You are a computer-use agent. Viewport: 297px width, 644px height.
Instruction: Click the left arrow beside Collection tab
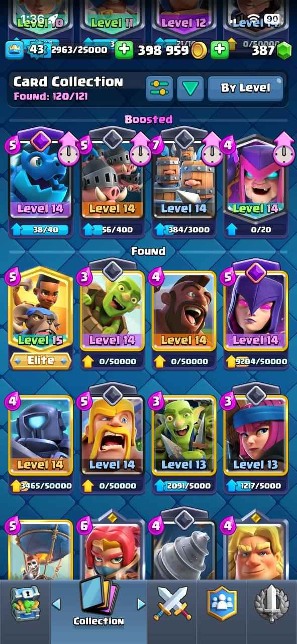click(57, 603)
